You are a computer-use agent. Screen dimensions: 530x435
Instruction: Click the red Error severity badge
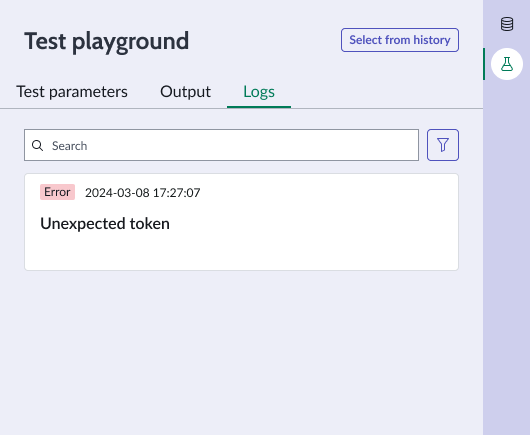tap(57, 192)
